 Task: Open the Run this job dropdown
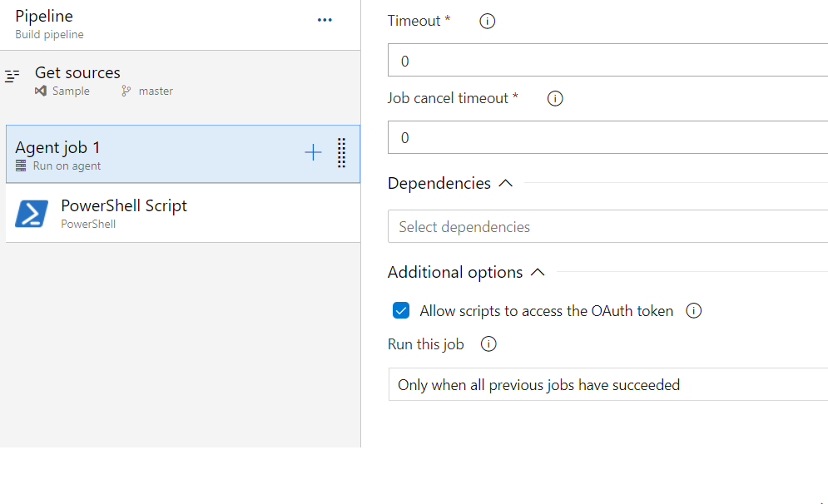pos(607,385)
